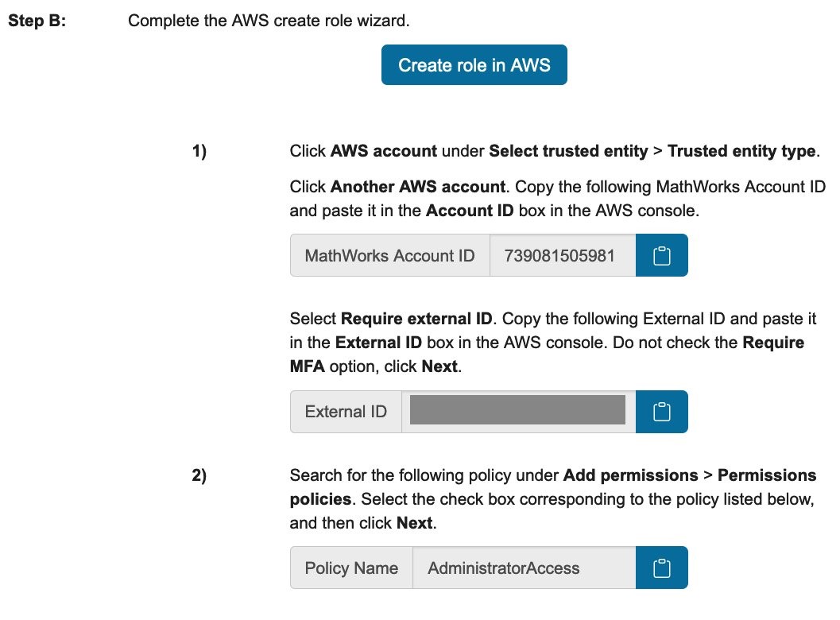Copy the AdministratorAccess policy name
840x620 pixels.
point(662,568)
